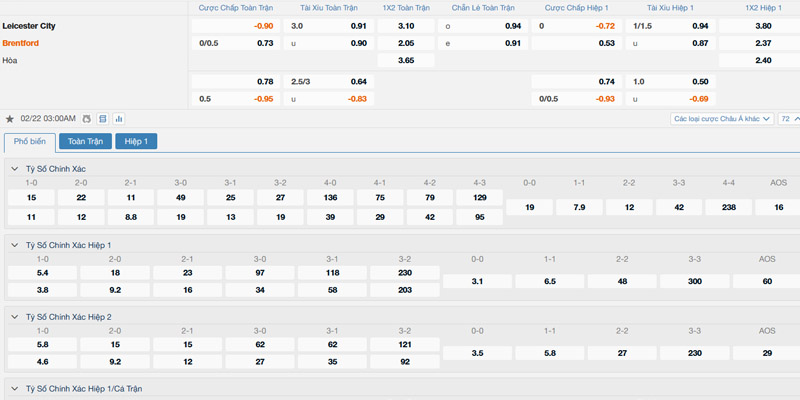Pick the draw odds 3.65

406,60
